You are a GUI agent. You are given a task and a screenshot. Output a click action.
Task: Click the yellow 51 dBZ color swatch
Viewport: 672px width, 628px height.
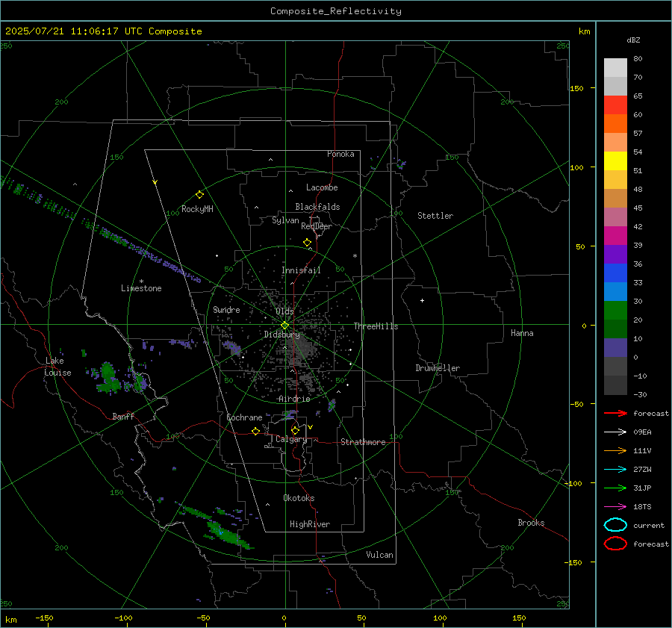click(x=615, y=161)
